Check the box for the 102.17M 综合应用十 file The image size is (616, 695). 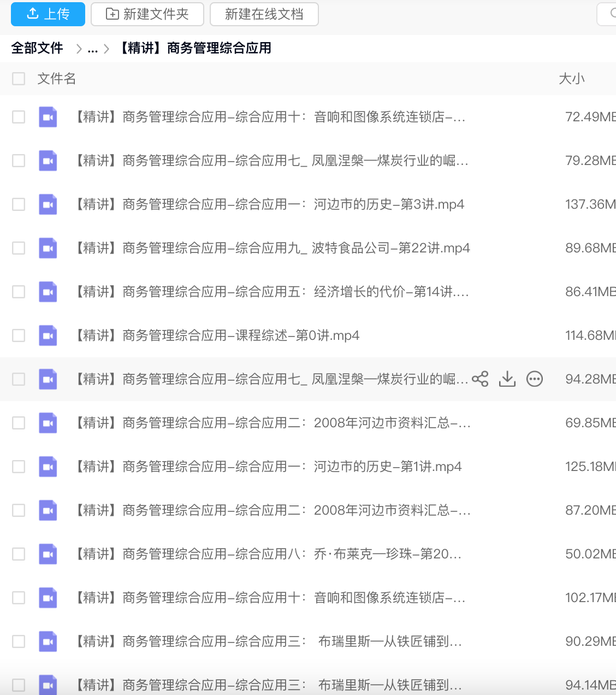click(x=19, y=598)
